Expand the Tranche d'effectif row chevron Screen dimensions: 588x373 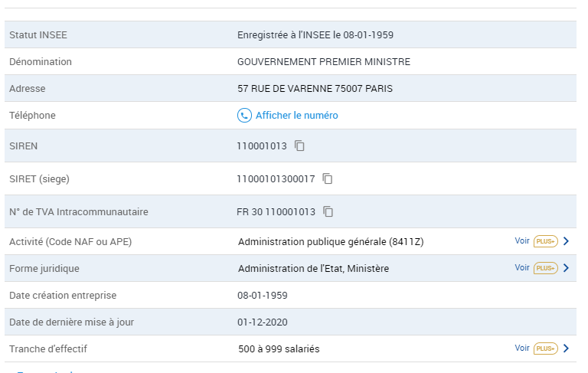567,348
